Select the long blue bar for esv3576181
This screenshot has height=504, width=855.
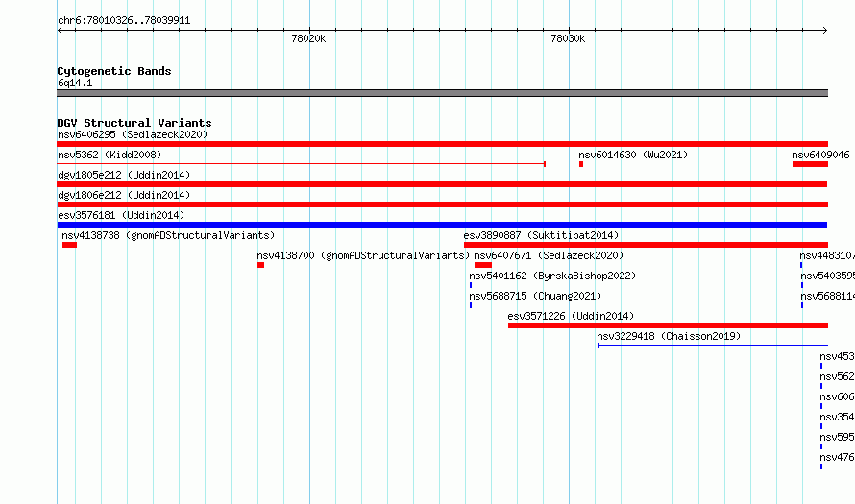tap(442, 225)
